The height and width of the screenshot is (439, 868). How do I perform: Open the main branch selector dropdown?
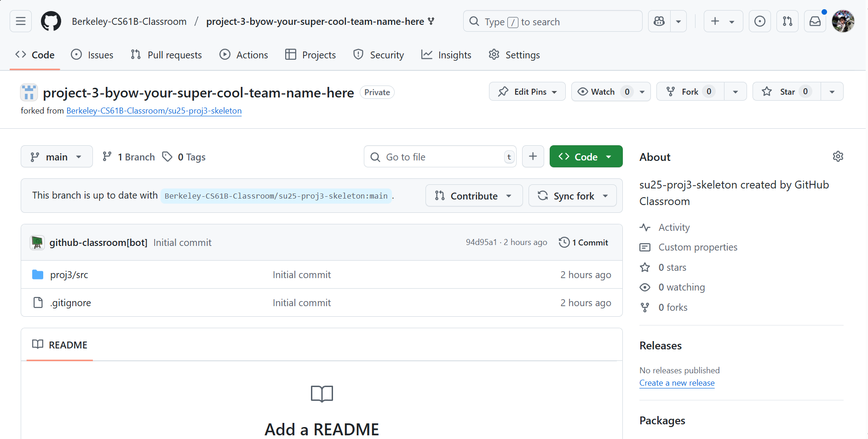point(57,156)
